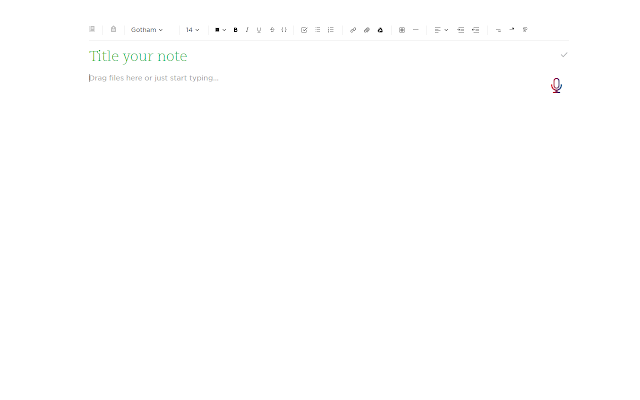Open the black text color picker
Screen dimensions: 640x400
[x=220, y=30]
